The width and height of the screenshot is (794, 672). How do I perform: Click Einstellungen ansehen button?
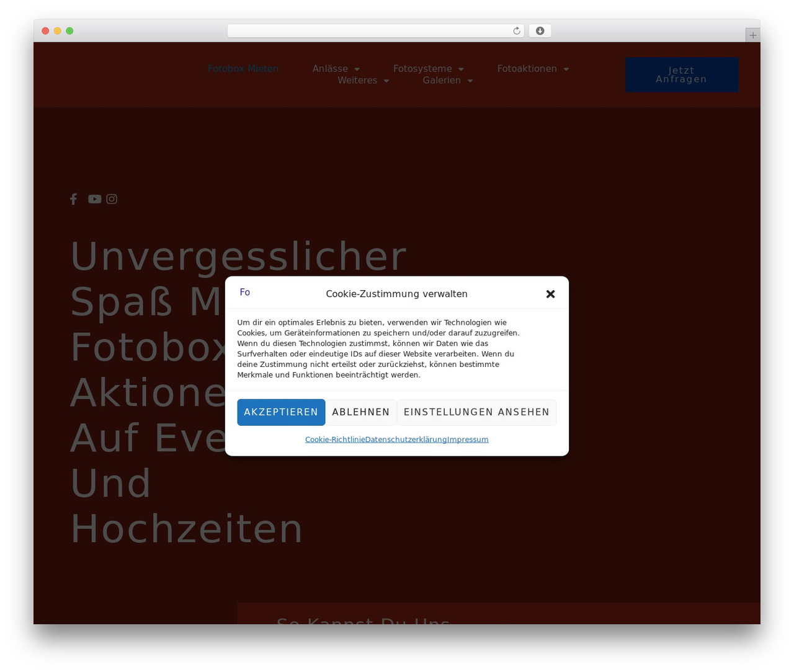coord(476,412)
